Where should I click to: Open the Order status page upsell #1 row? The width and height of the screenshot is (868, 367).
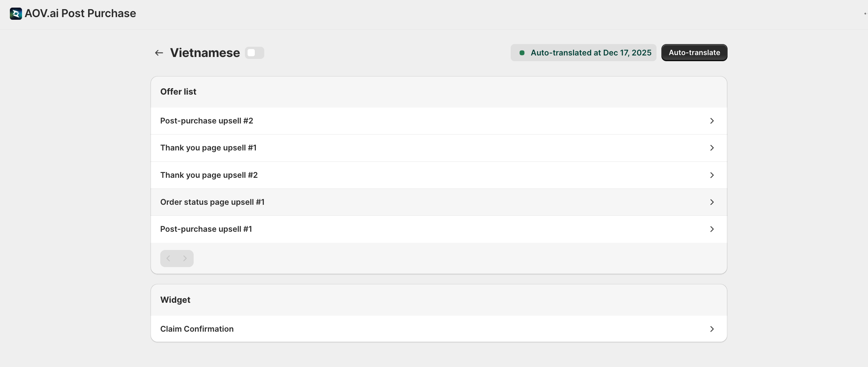(439, 202)
